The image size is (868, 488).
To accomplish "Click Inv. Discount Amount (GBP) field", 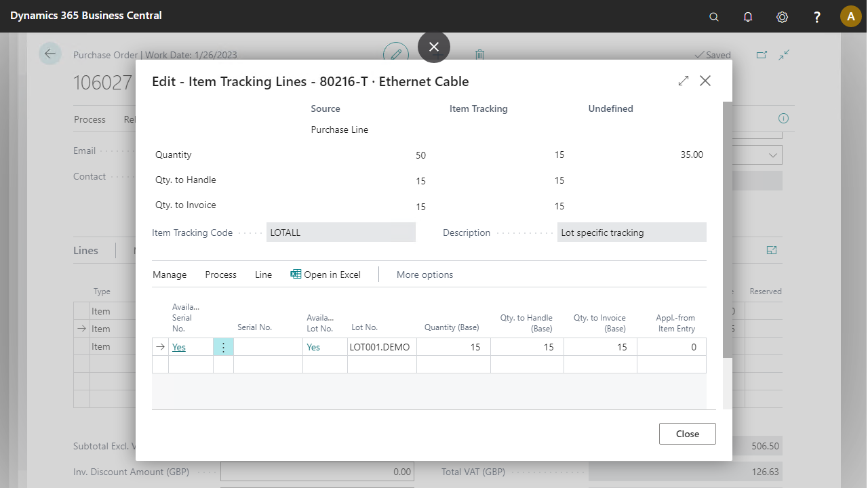I will (317, 472).
